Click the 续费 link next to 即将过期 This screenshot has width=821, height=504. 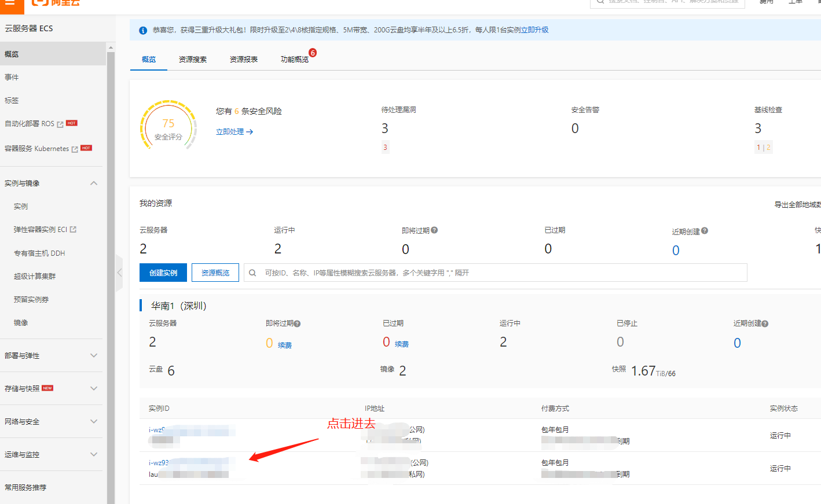[285, 345]
